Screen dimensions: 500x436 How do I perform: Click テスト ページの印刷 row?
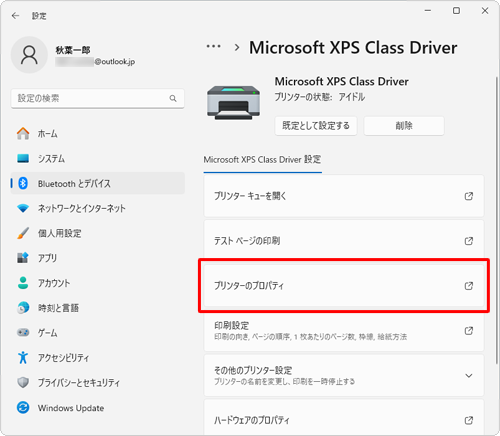[x=344, y=241]
